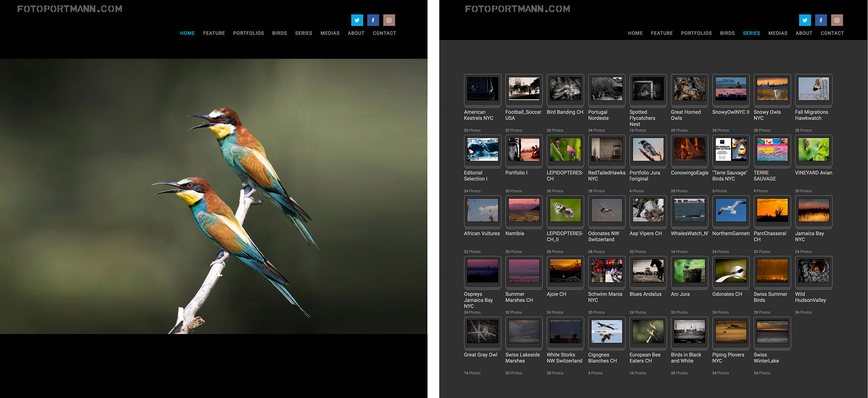
Task: Open BIRDS menu on the home page
Action: (x=279, y=33)
